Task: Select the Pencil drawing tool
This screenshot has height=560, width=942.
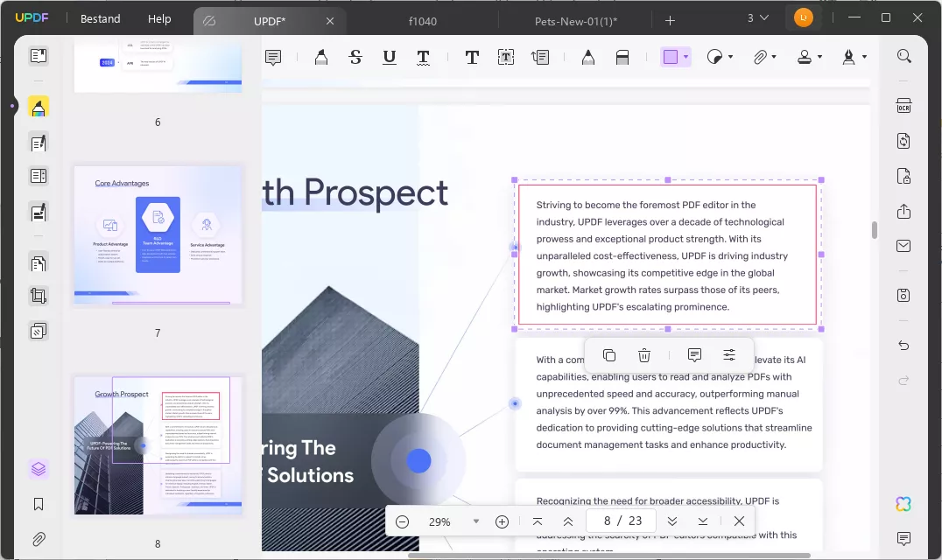Action: pyautogui.click(x=588, y=57)
